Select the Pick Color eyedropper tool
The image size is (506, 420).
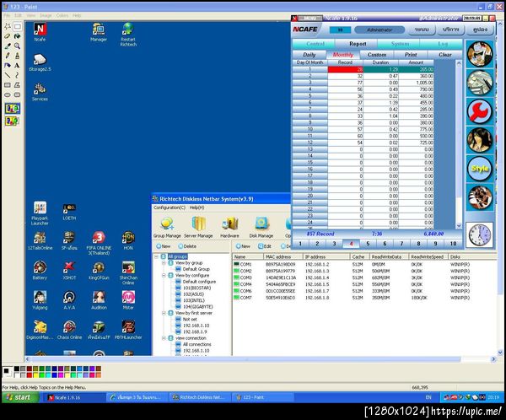(x=8, y=46)
